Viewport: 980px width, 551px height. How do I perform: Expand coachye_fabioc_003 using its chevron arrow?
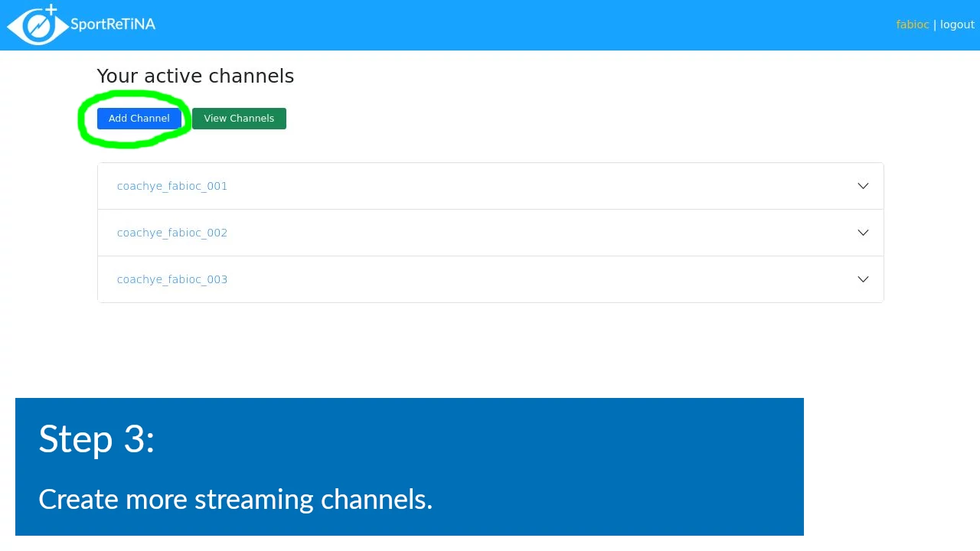pyautogui.click(x=863, y=279)
